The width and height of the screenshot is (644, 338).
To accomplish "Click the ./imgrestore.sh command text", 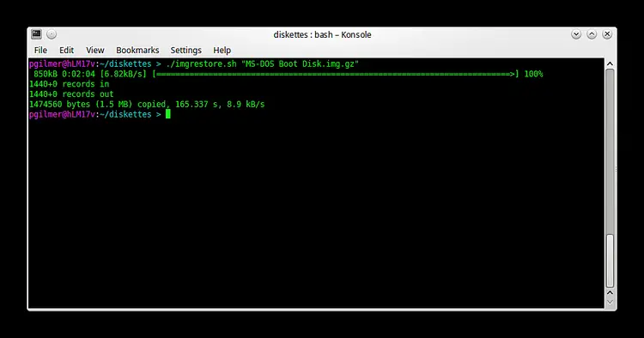I will click(x=201, y=64).
